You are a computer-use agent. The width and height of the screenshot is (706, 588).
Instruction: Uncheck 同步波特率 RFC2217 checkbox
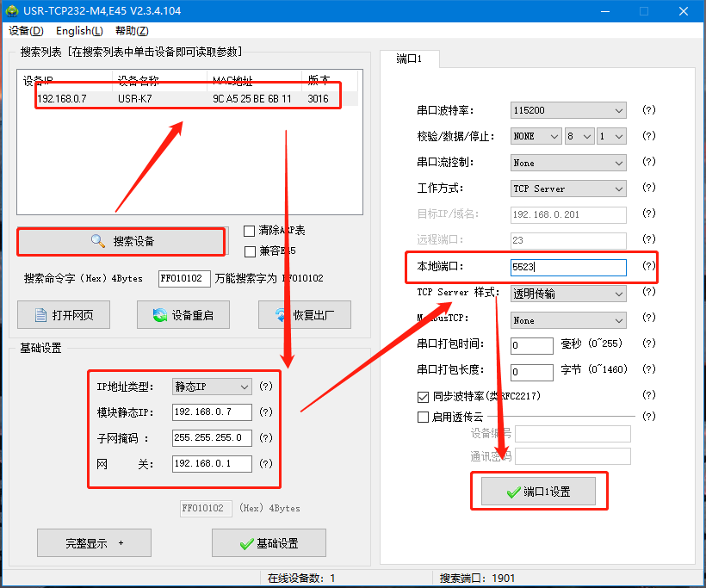(423, 397)
